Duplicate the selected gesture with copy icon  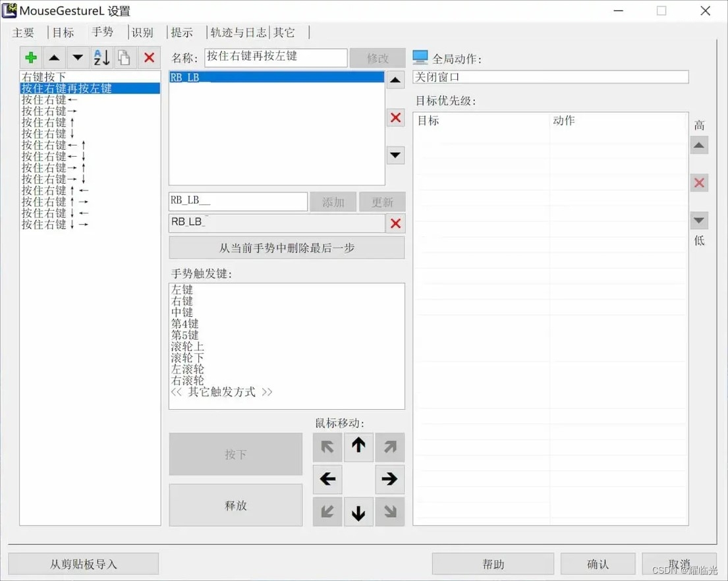point(125,57)
